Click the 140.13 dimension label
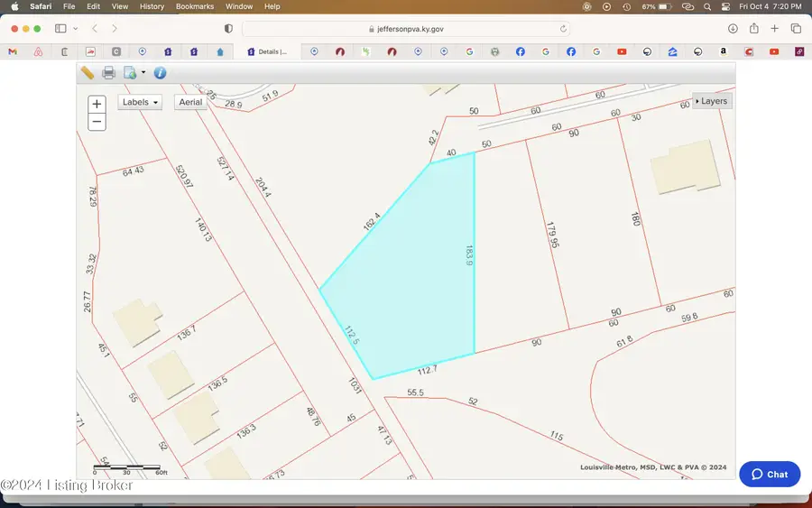812x508 pixels. pos(203,229)
